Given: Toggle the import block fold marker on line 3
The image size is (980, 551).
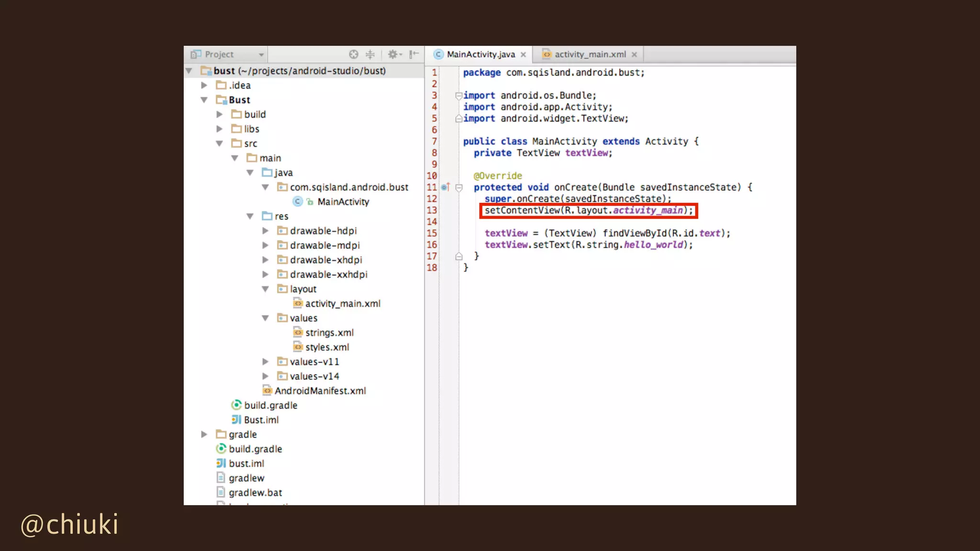Looking at the screenshot, I should 458,96.
